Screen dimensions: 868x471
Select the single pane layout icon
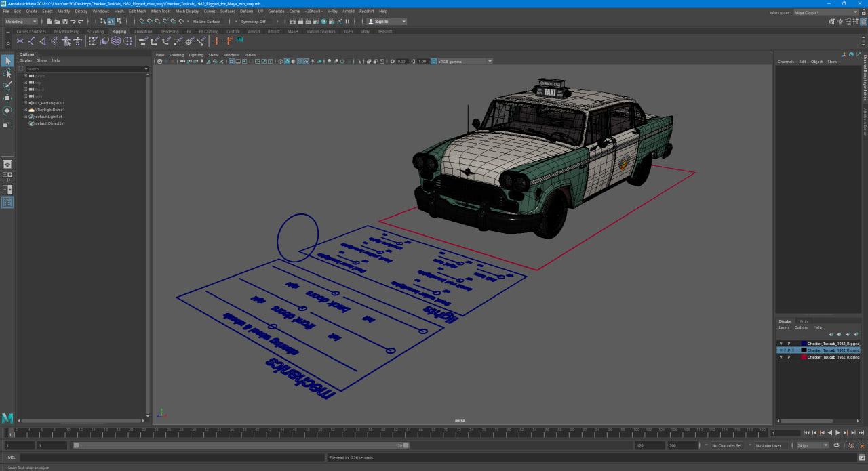7,164
